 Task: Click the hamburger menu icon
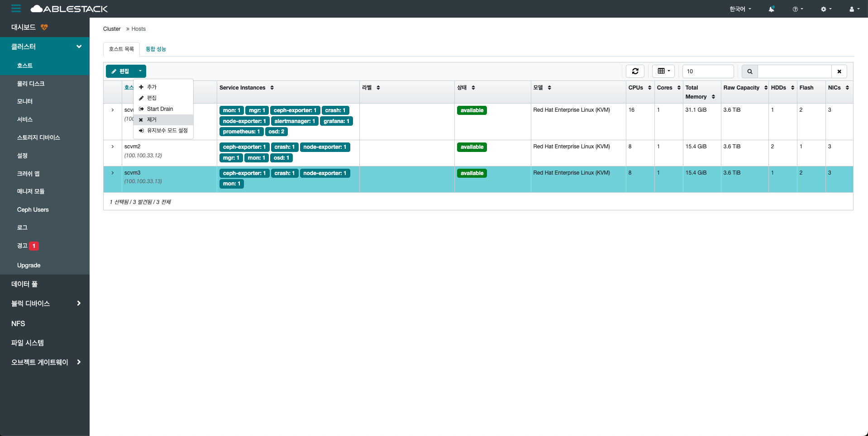(16, 9)
